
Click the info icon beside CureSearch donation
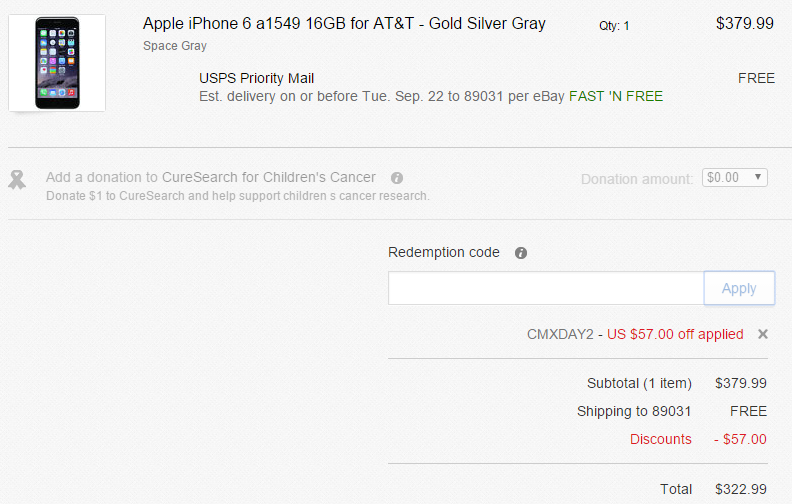click(397, 178)
